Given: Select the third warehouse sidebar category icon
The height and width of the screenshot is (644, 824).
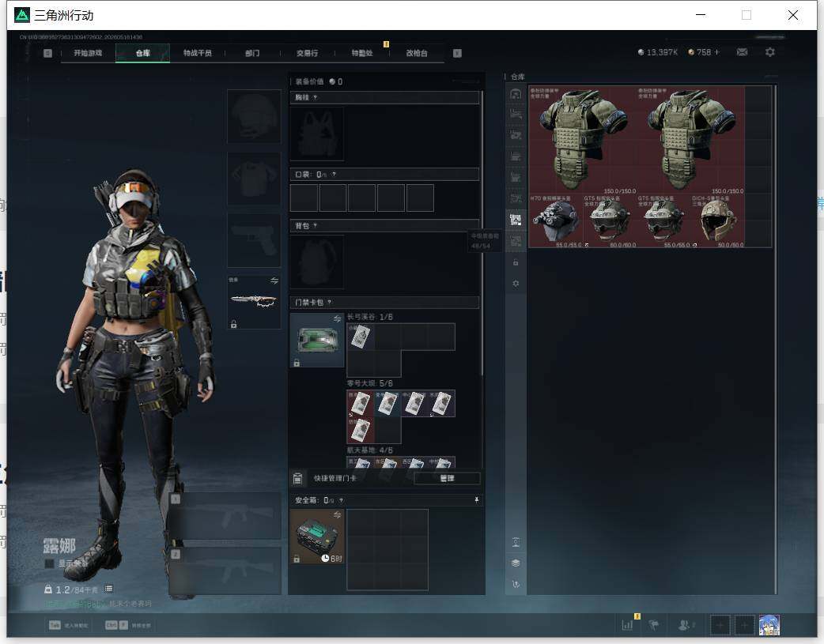Looking at the screenshot, I should 516,136.
